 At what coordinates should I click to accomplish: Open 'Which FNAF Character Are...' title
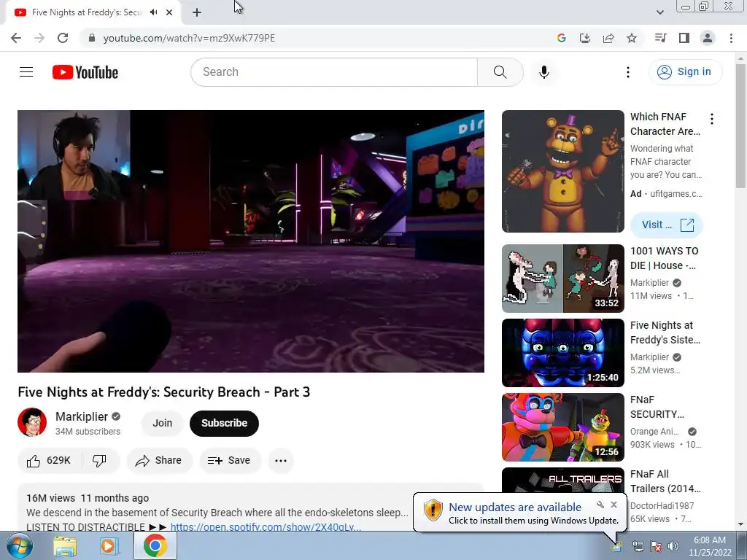point(665,124)
